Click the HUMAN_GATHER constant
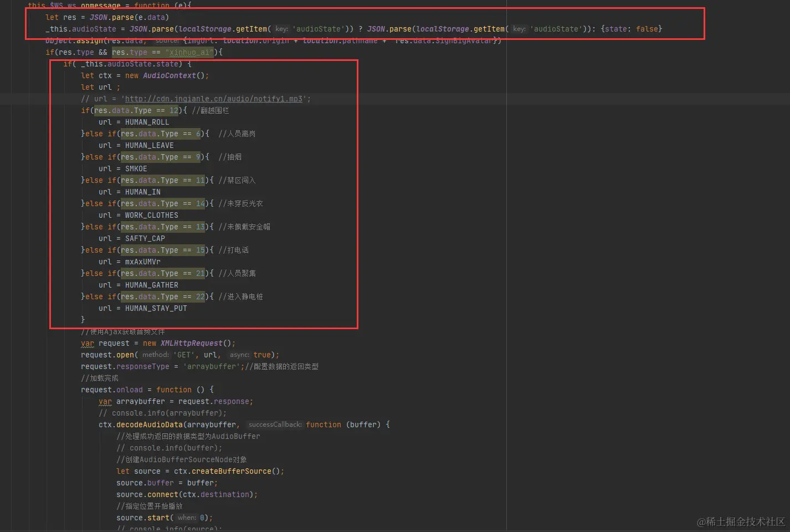The height and width of the screenshot is (532, 790). (x=152, y=285)
